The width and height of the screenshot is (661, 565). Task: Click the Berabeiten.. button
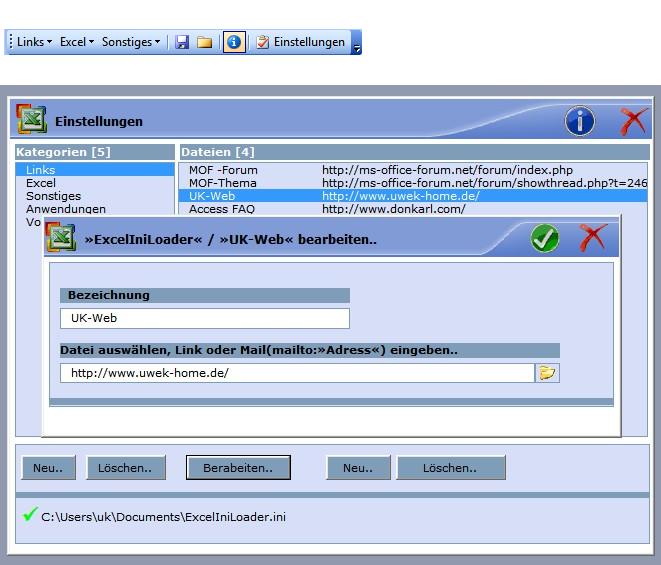pos(238,467)
